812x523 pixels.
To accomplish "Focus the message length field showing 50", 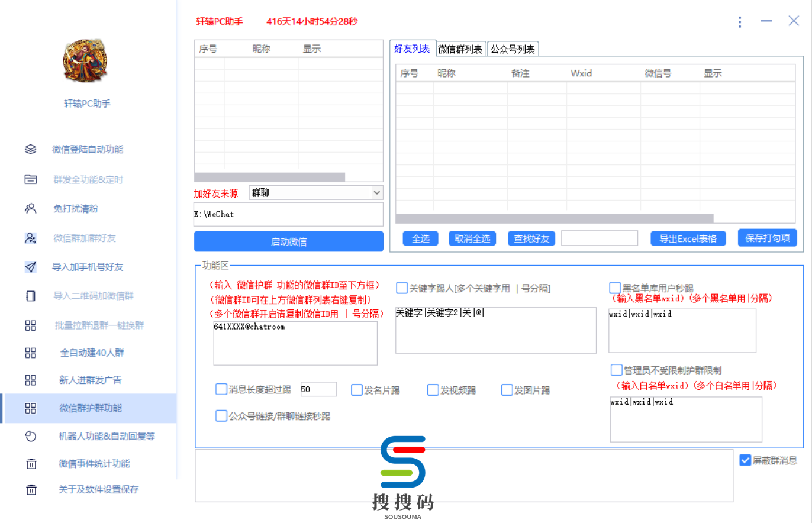I will point(318,389).
